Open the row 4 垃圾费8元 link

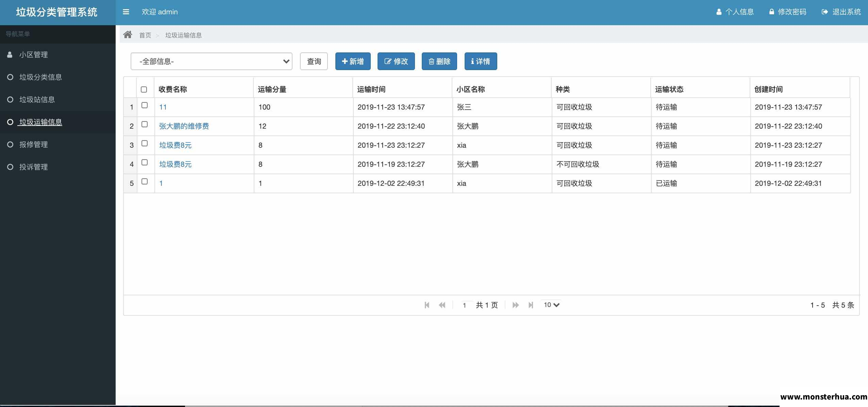[x=176, y=164]
